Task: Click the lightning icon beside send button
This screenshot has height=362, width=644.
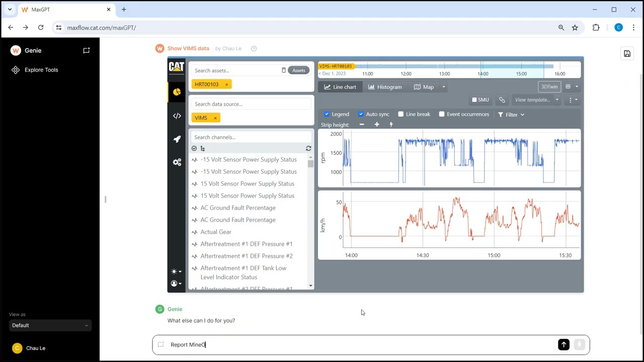Action: click(579, 344)
